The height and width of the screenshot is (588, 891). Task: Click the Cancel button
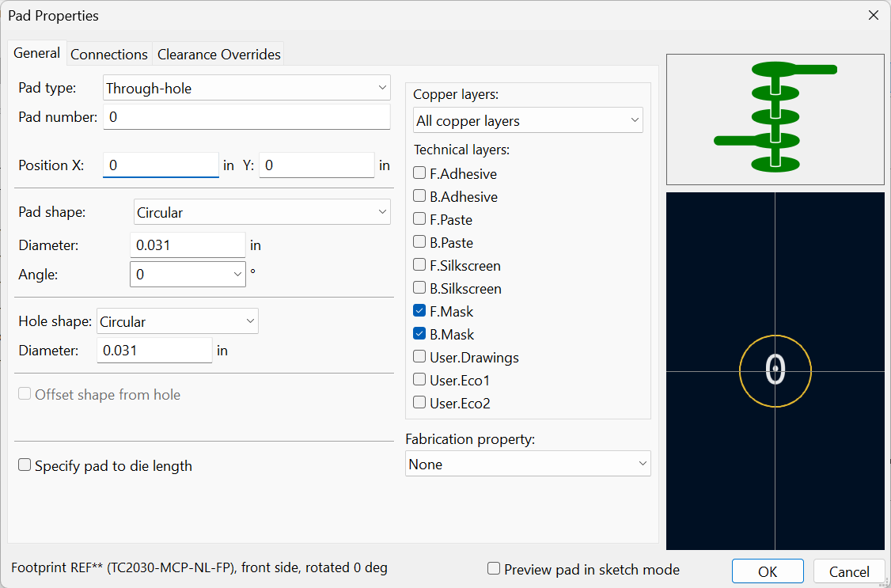pyautogui.click(x=849, y=571)
